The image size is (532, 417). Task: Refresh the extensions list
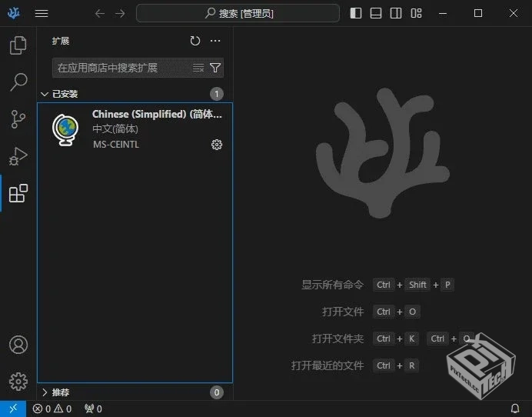tap(195, 41)
